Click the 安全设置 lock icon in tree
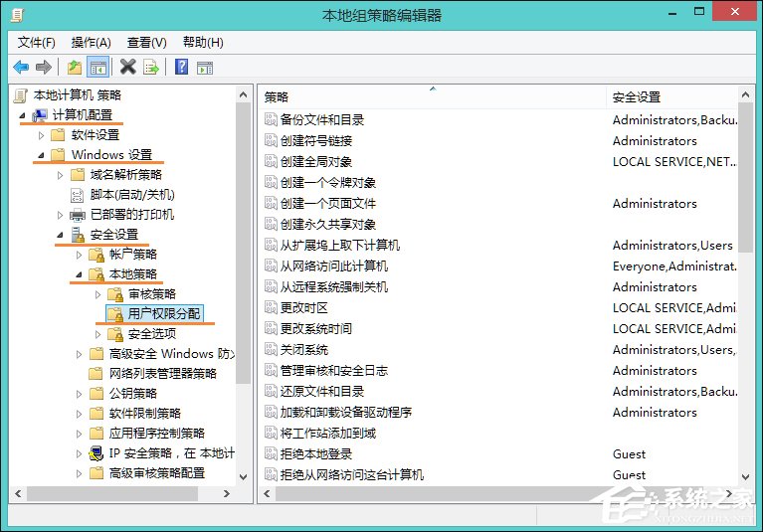763x532 pixels. 78,235
